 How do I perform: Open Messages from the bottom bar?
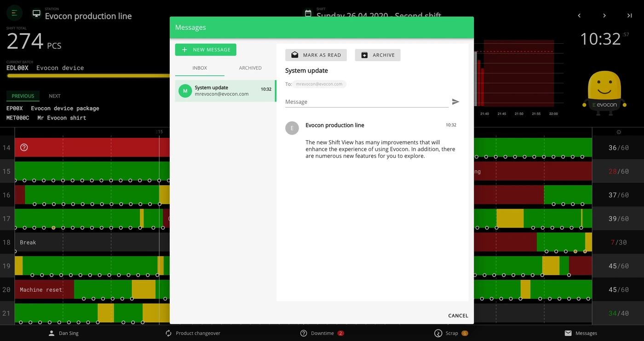(581, 333)
